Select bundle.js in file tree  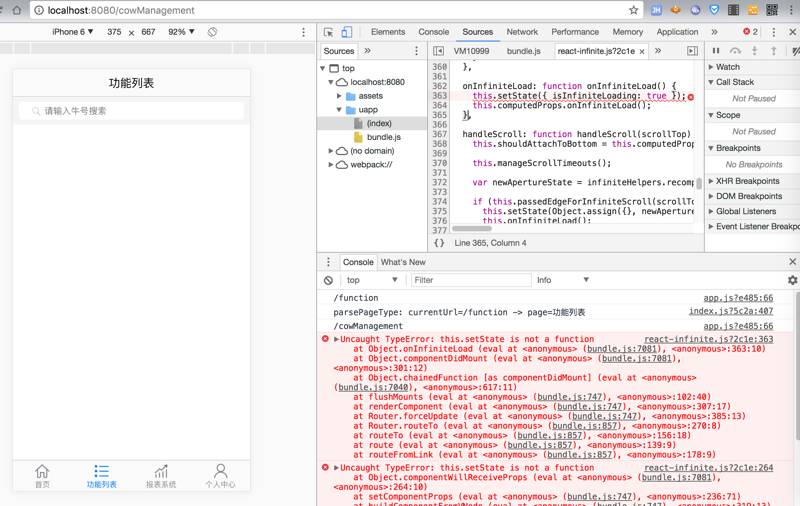point(384,137)
